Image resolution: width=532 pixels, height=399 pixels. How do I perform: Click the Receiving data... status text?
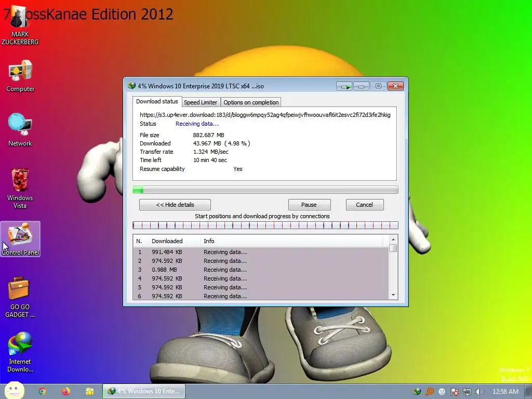pos(197,124)
